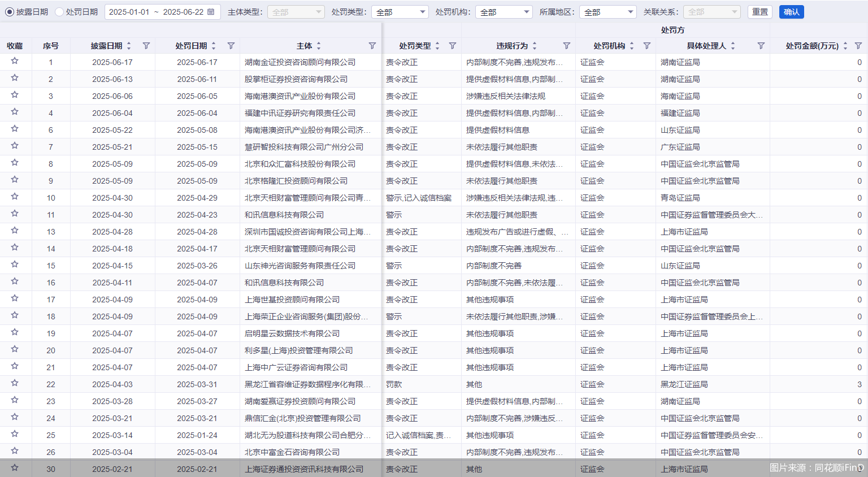The image size is (868, 477).
Task: Open filter for 处罚日期 column
Action: tap(231, 46)
